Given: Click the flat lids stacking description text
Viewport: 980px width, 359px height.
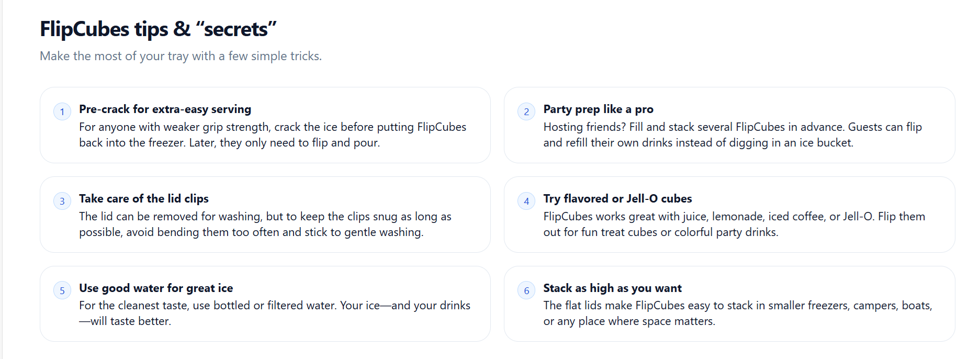Looking at the screenshot, I should (x=737, y=313).
